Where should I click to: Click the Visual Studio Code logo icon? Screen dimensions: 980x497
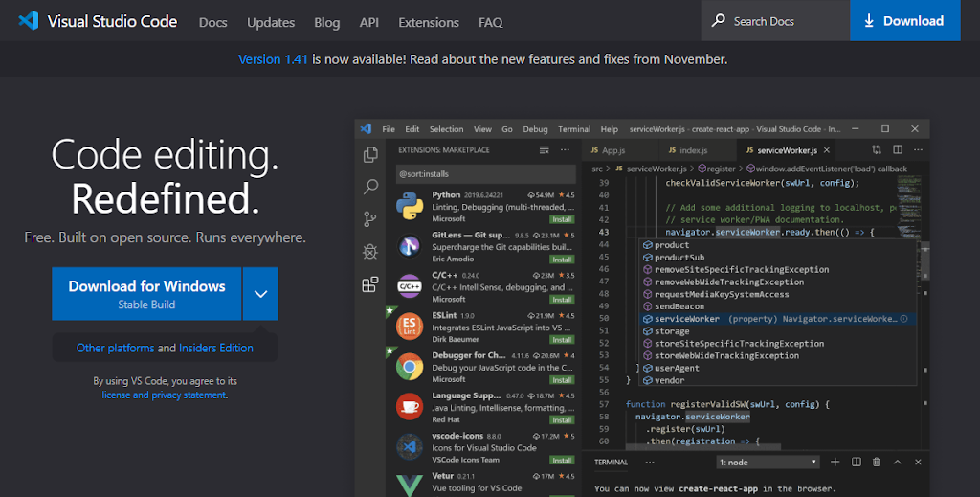29,21
